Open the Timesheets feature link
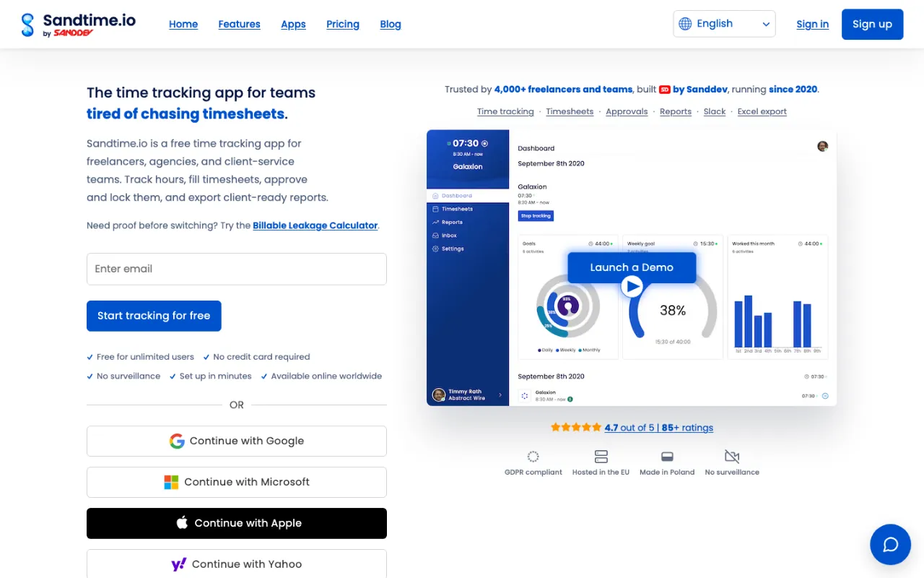The width and height of the screenshot is (924, 578). pos(570,111)
